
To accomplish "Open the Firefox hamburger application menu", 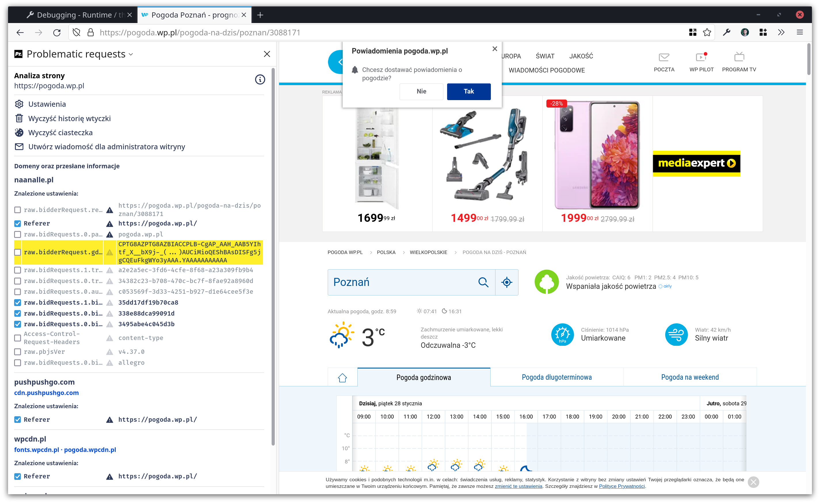I will (x=799, y=32).
